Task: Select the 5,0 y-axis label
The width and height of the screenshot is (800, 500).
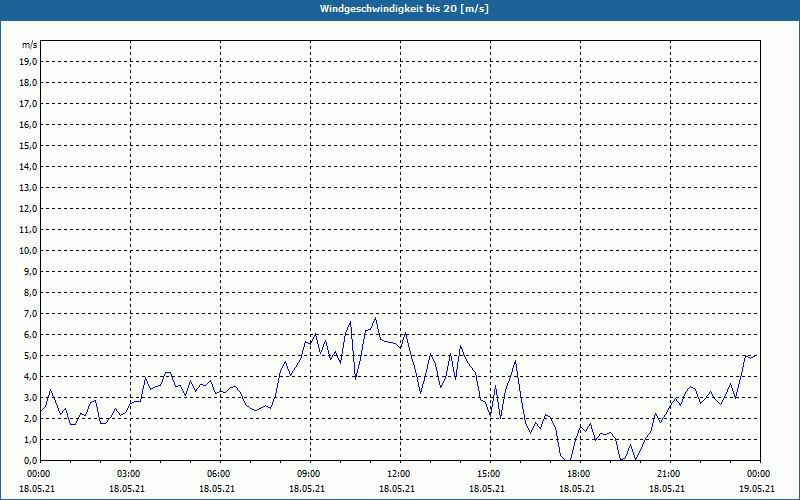Action: [31, 356]
